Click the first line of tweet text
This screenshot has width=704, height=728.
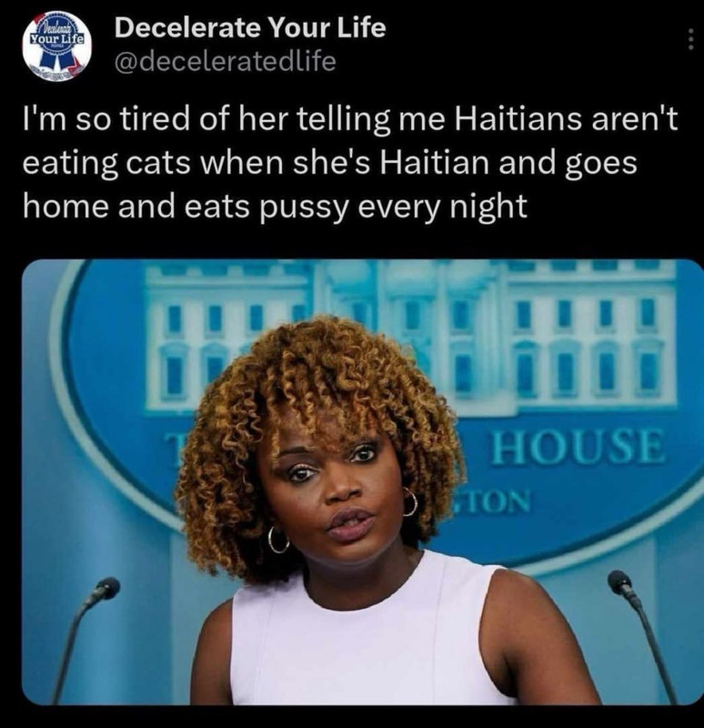point(350,119)
